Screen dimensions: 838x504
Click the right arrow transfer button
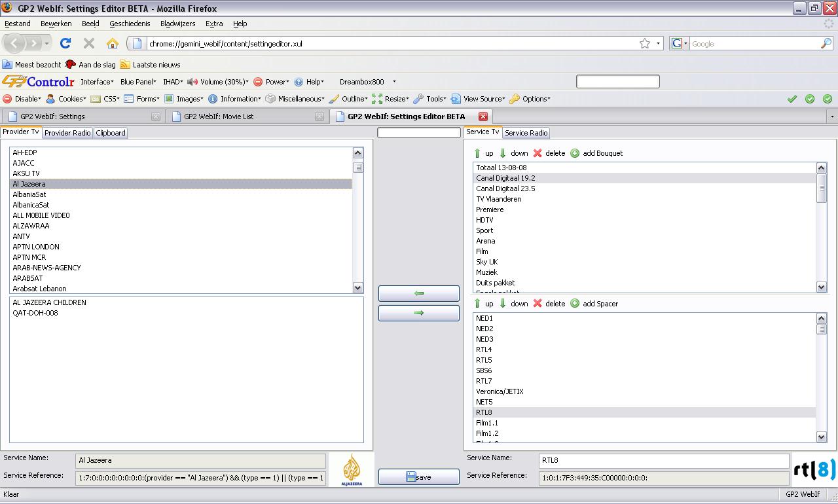click(x=419, y=313)
